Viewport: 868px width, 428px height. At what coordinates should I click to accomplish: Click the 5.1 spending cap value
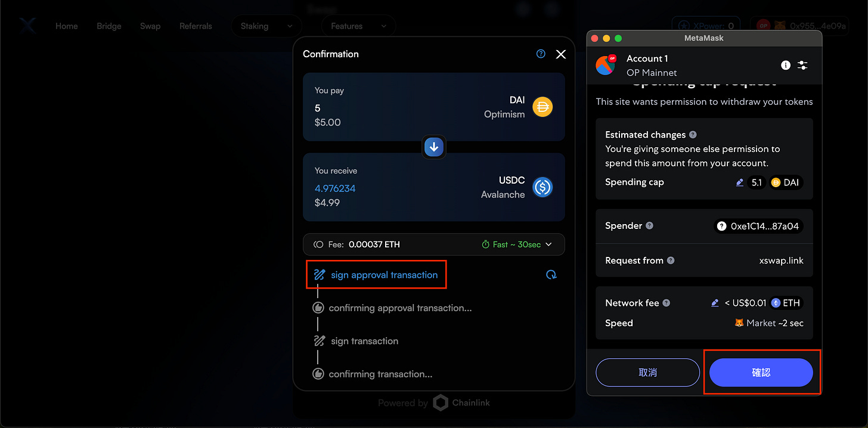pyautogui.click(x=757, y=182)
